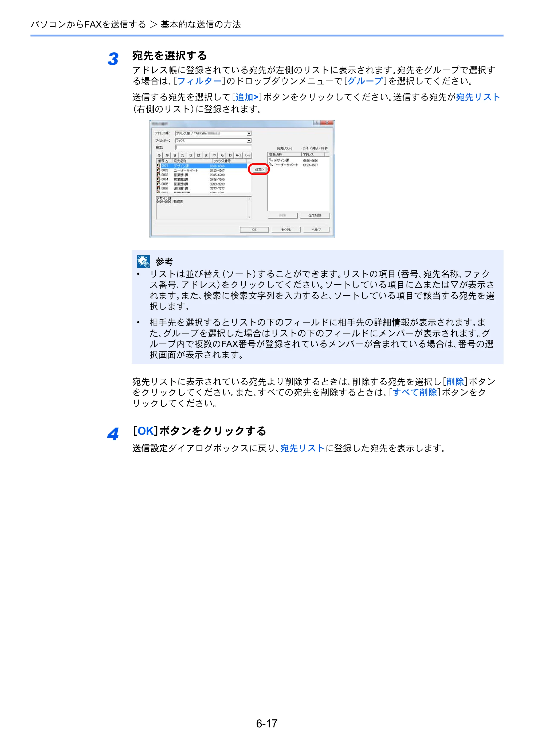The width and height of the screenshot is (534, 756).
Task: Click the キャンセル button
Action: coord(286,230)
